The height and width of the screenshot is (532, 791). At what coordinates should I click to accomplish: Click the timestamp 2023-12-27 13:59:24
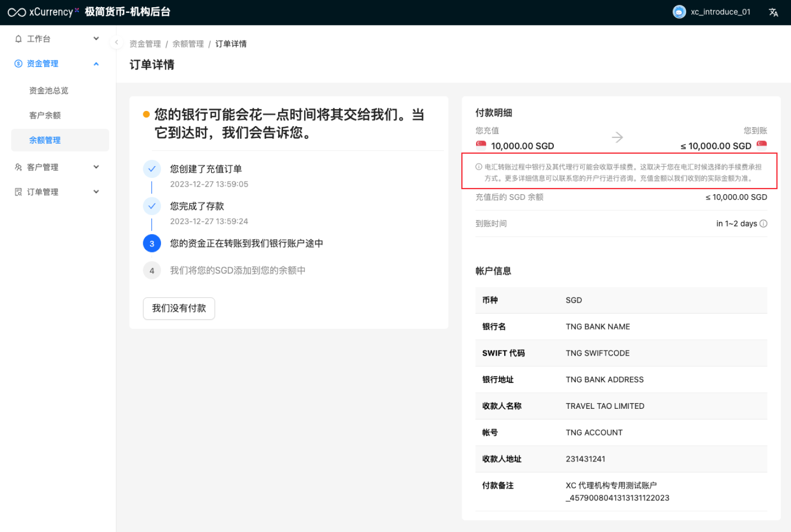pos(209,222)
